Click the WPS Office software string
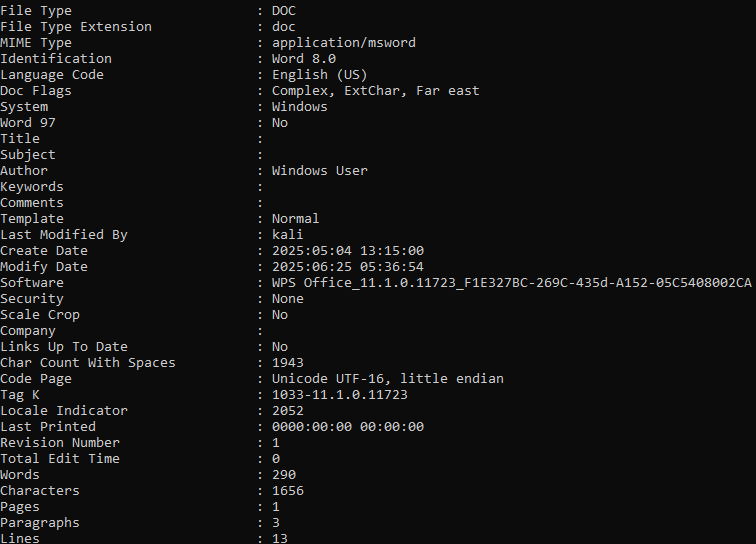Viewport: 756px width, 544px height. pyautogui.click(x=512, y=283)
